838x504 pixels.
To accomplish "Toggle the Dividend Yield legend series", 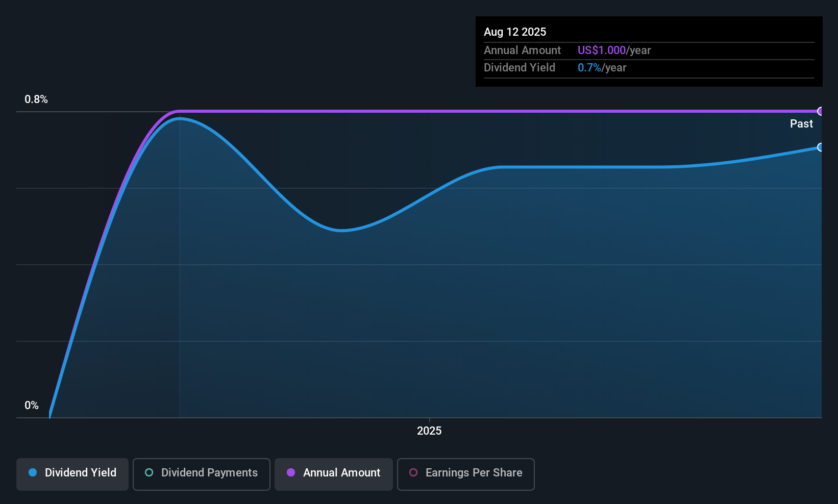I will 72,474.
